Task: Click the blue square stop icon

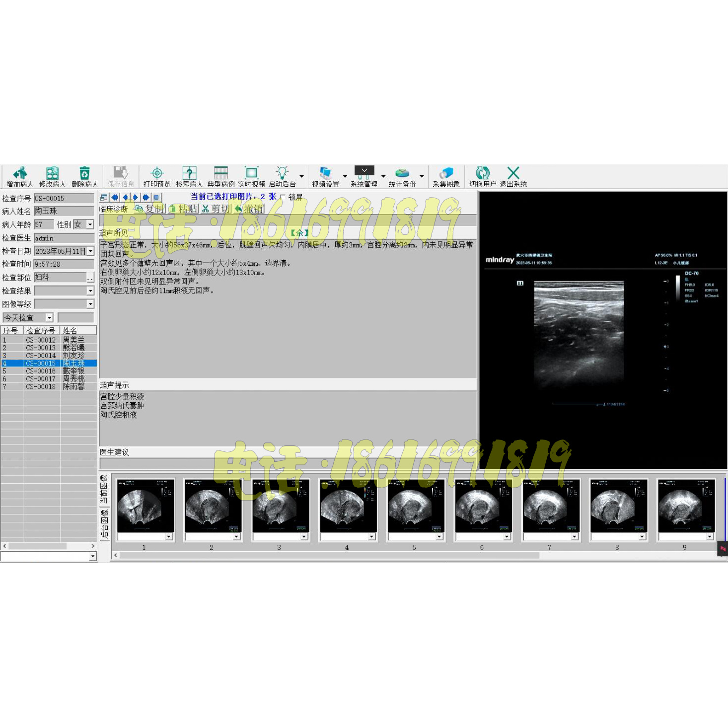Action: coord(156,197)
